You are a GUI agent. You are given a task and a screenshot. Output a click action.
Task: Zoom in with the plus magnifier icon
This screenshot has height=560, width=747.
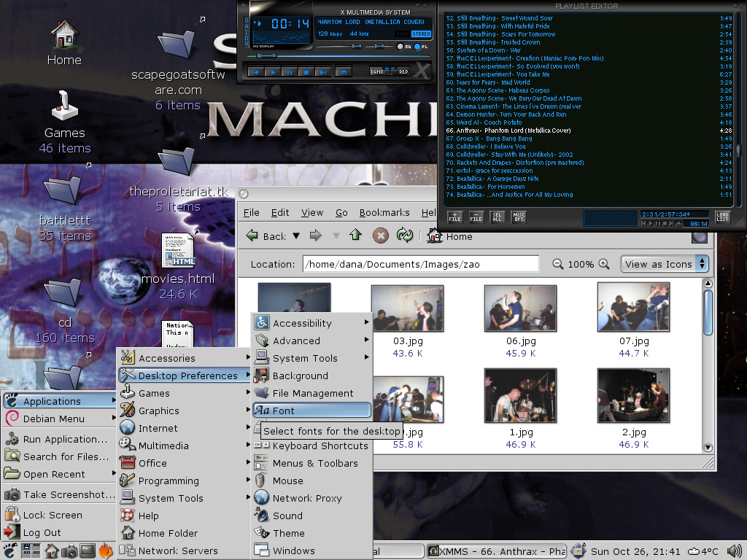(603, 264)
